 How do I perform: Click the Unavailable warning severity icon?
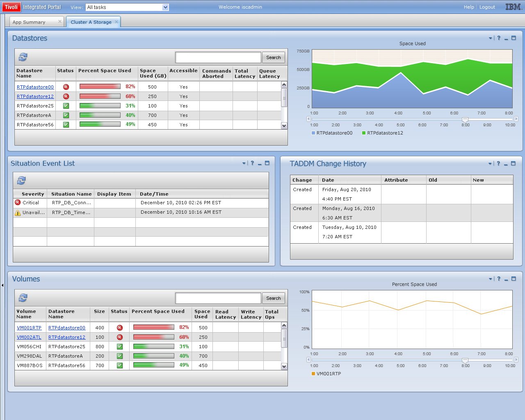[18, 212]
